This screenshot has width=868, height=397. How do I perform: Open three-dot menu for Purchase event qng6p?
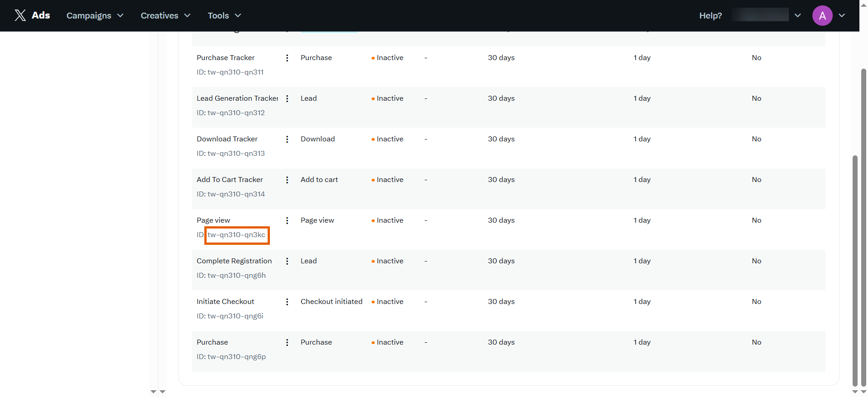(287, 342)
